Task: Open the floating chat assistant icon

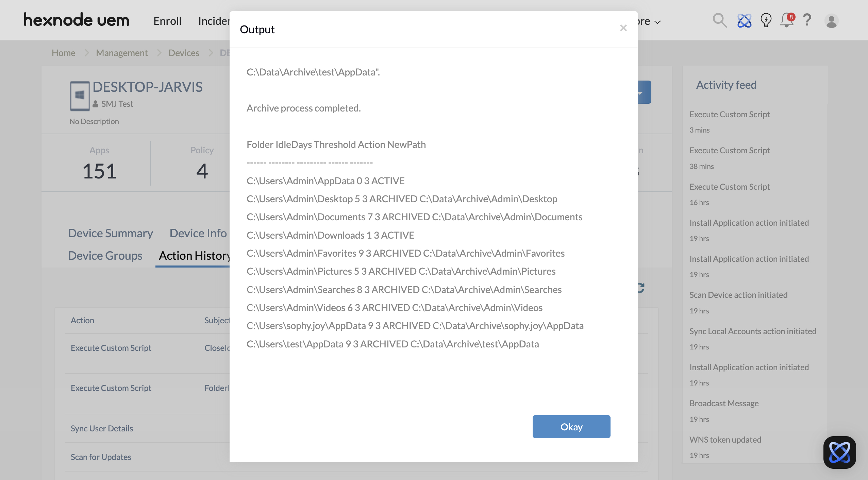Action: (x=839, y=452)
